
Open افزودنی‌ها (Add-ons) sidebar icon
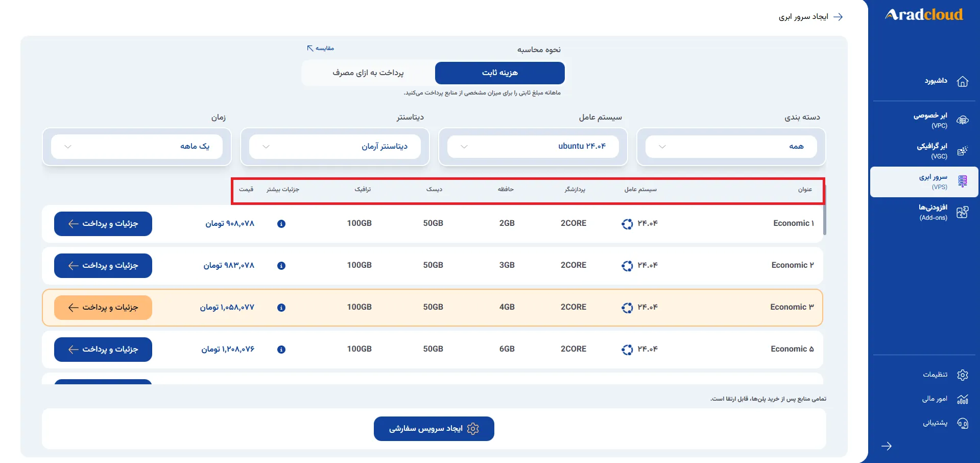(963, 212)
